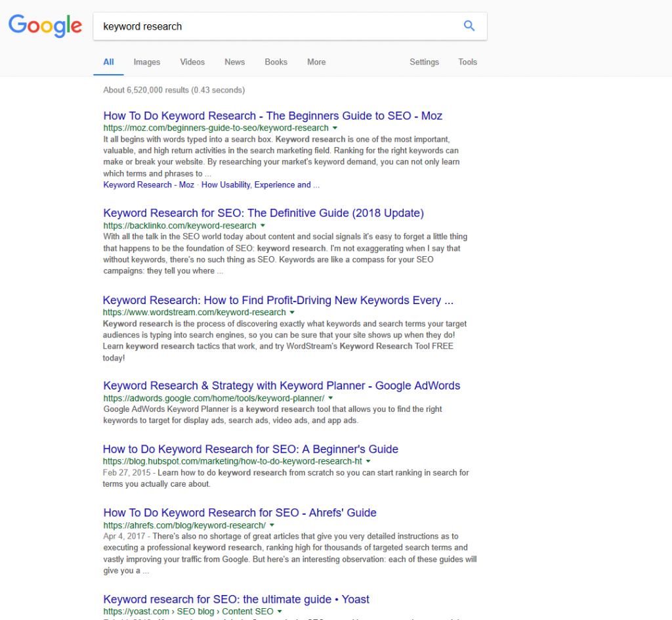Expand the arrow beside ahrefs.com URL
The image size is (672, 620).
271,525
